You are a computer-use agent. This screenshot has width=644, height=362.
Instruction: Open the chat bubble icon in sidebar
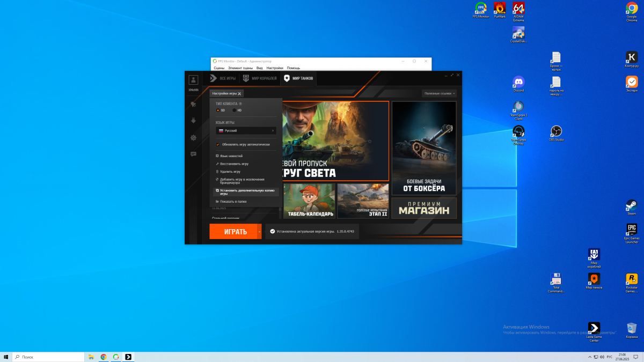(x=193, y=154)
